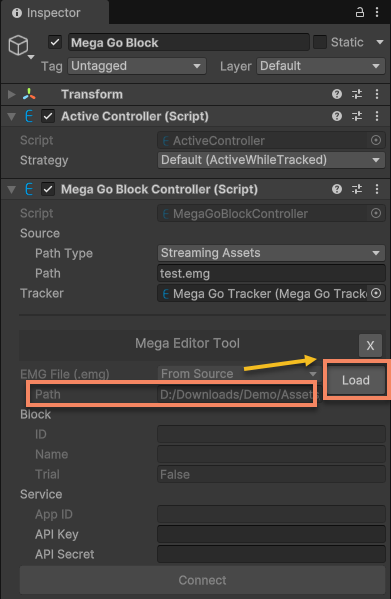The width and height of the screenshot is (391, 599).
Task: Enable the Static checkbox
Action: pos(320,42)
